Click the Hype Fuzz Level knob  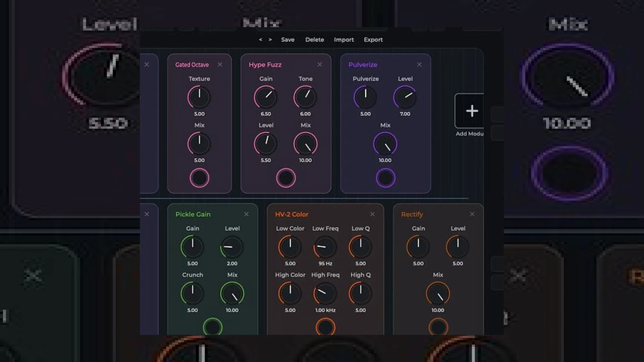266,143
